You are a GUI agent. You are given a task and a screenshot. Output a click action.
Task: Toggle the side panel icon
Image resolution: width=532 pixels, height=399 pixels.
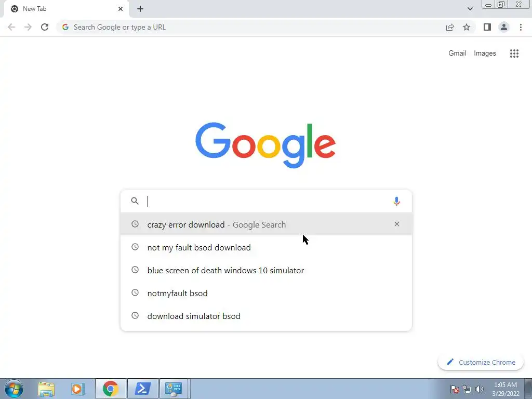coord(487,27)
